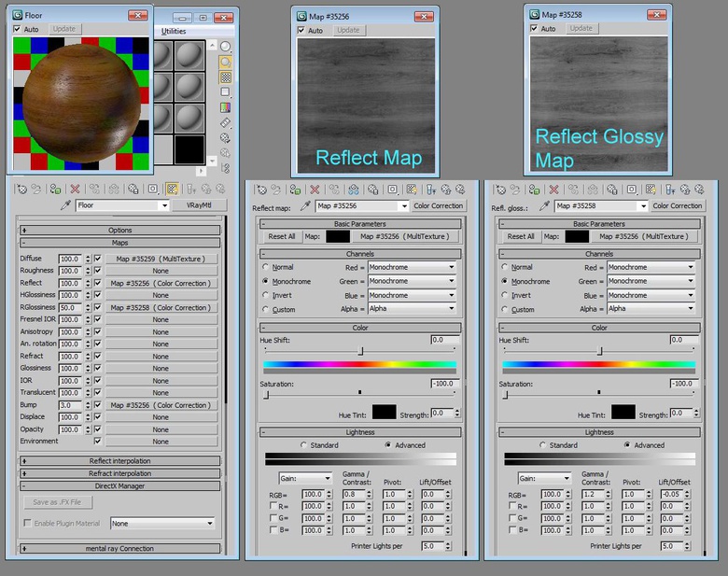This screenshot has width=728, height=576.
Task: Open the Utilities menu
Action: 174,31
